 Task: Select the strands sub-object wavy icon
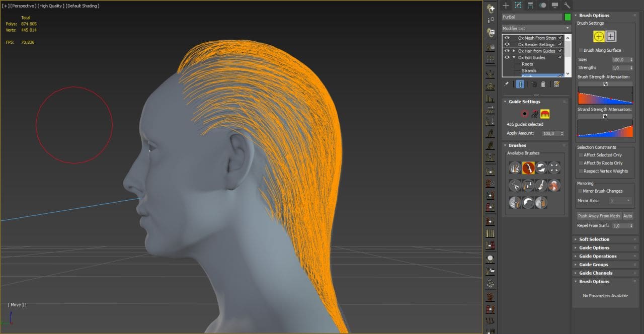pos(535,114)
